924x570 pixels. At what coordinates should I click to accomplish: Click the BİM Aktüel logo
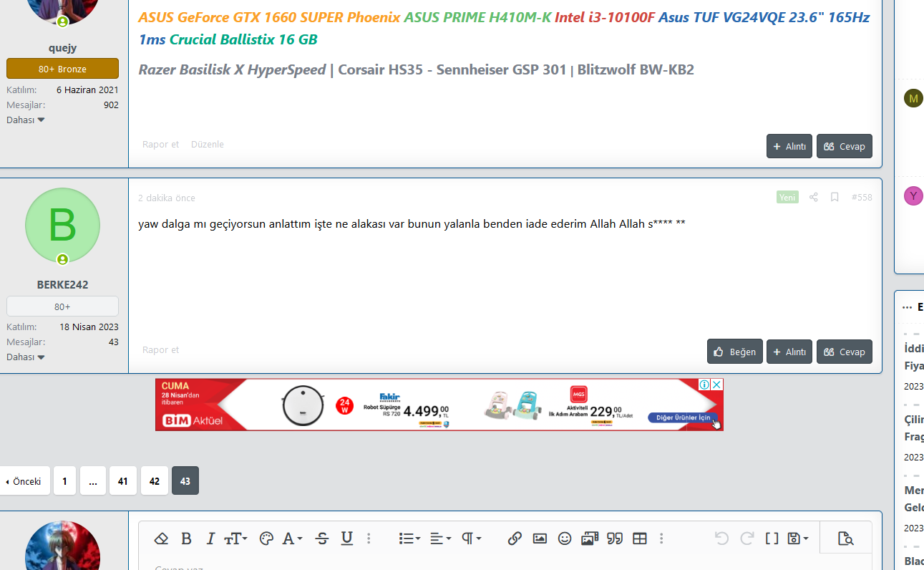click(x=193, y=420)
